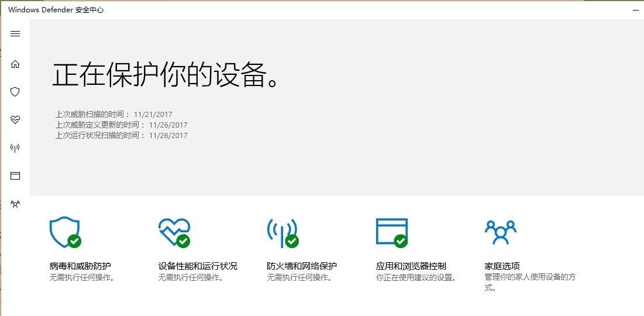Click the 上次威胁定义更新的时间 line

[122, 125]
